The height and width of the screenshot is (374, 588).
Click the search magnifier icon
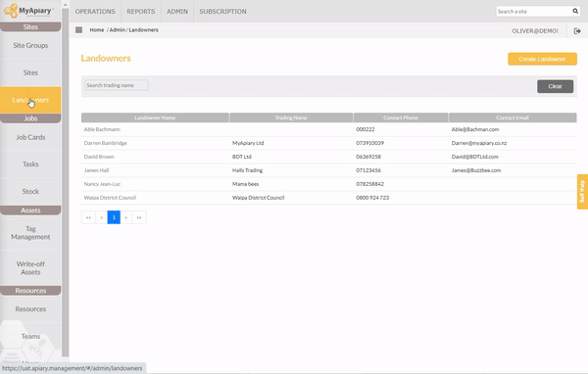click(x=575, y=11)
